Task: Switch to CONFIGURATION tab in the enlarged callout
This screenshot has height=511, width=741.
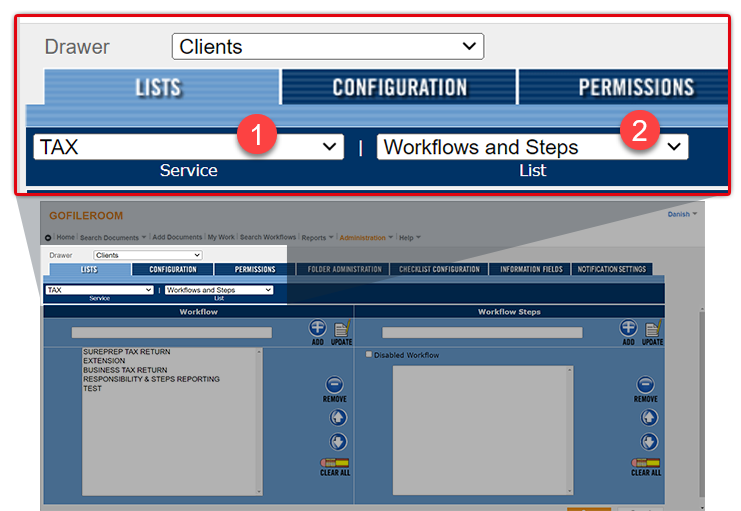Action: coord(399,87)
